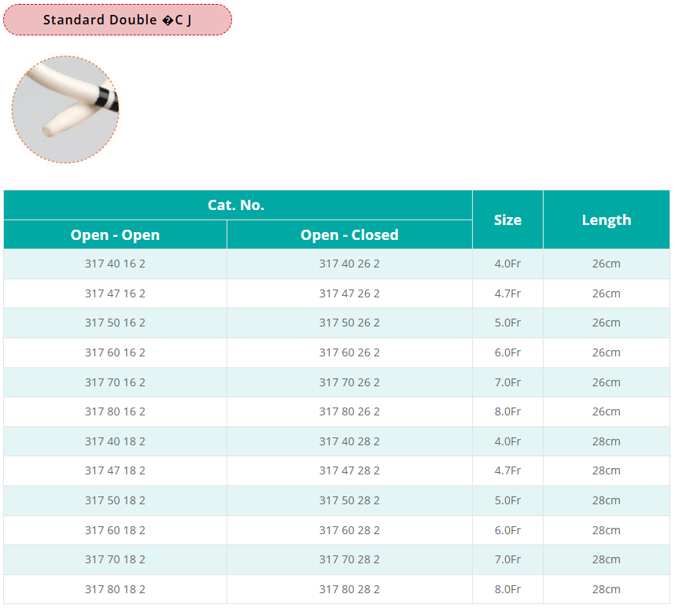
Task: Select the Open - Open subheader
Action: 115,235
